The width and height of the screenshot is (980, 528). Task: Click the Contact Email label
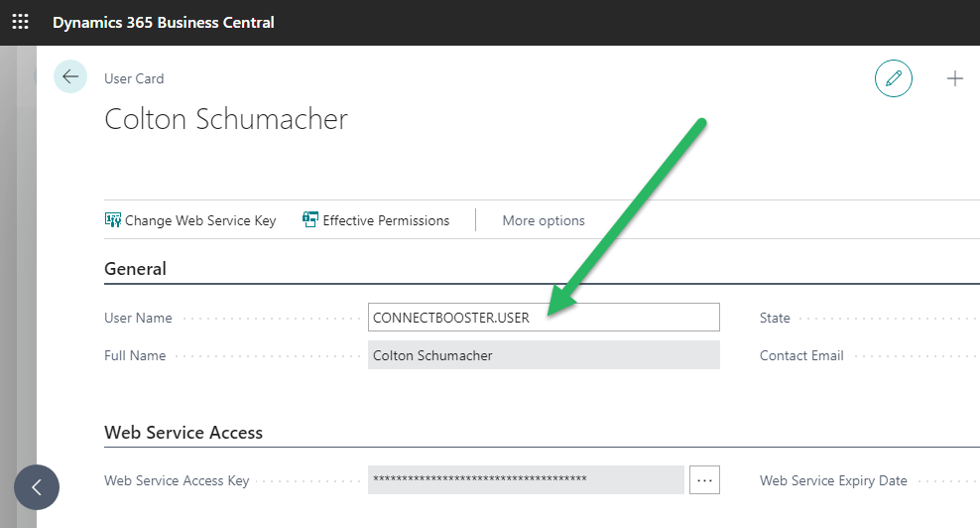801,355
